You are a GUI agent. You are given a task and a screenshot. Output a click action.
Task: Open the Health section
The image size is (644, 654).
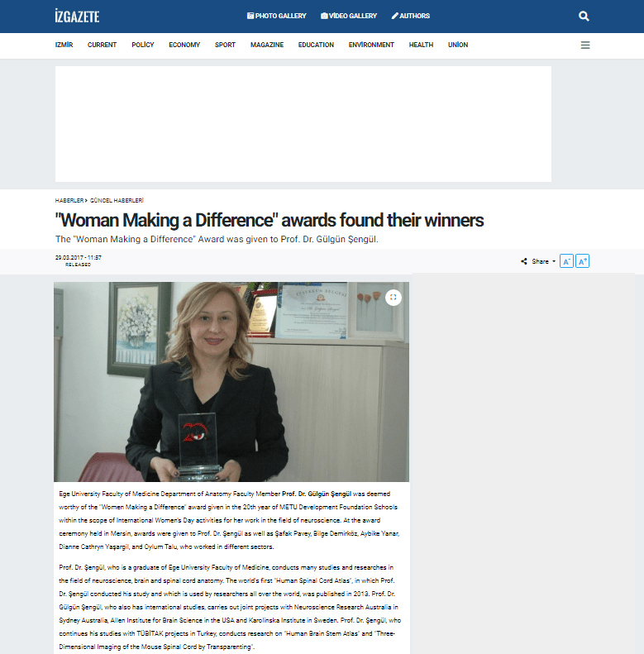[x=421, y=45]
